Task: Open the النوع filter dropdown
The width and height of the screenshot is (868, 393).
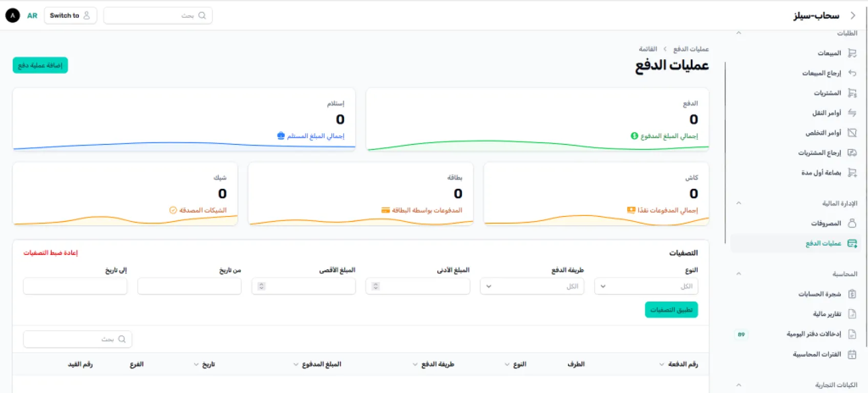Action: [x=646, y=286]
